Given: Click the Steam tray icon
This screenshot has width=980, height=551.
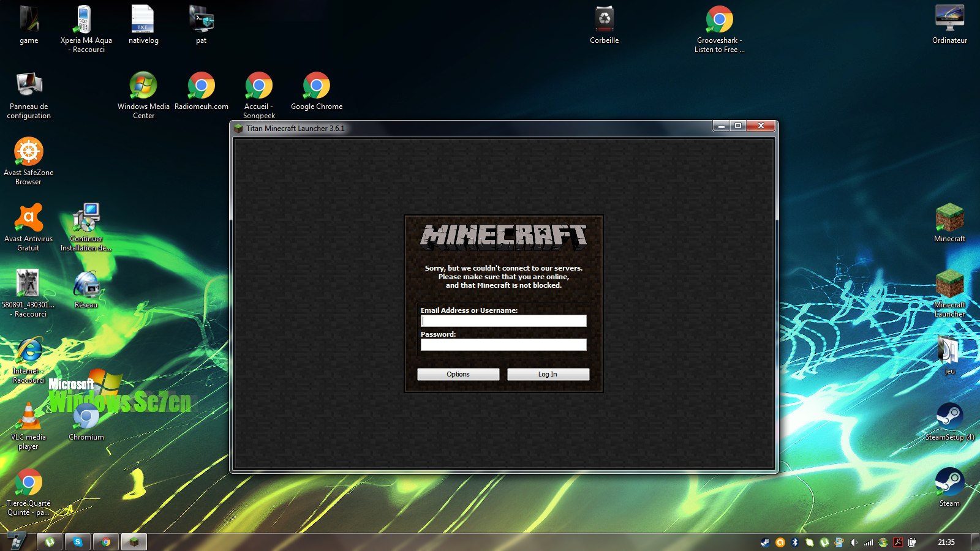Looking at the screenshot, I should (x=765, y=542).
